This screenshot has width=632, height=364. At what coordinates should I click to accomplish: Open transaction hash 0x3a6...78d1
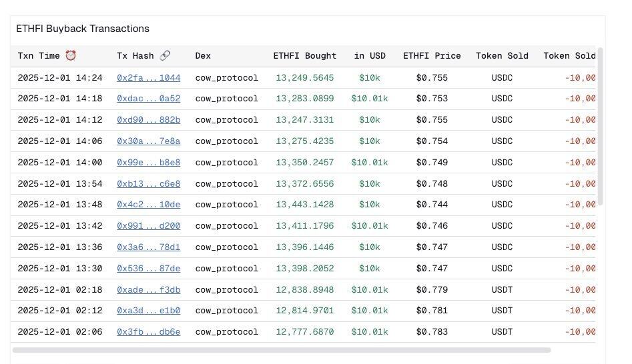click(148, 247)
